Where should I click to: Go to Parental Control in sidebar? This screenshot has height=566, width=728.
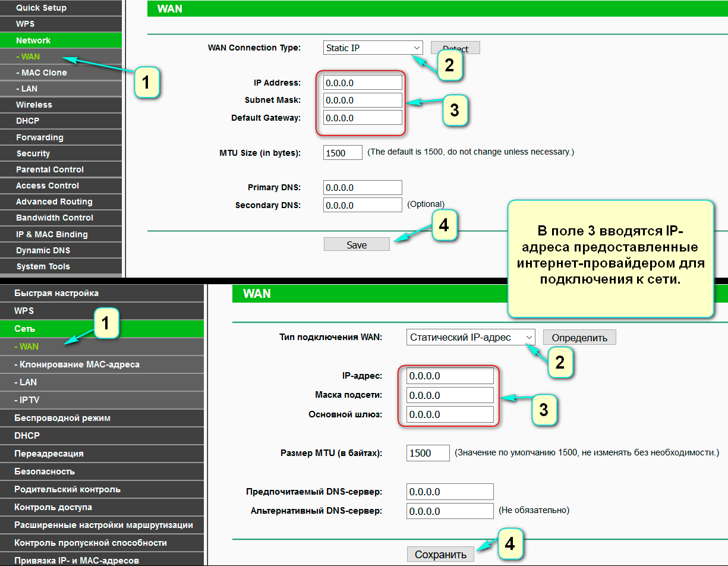[50, 169]
